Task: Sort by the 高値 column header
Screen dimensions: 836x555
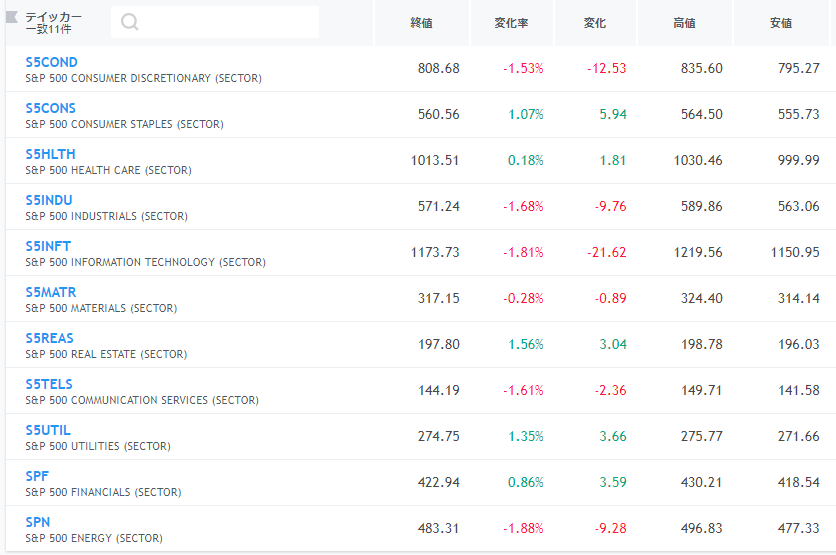Action: pos(684,23)
